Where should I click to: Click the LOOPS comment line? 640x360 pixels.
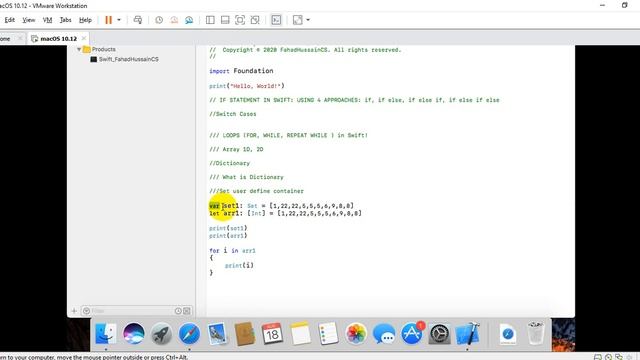point(288,135)
